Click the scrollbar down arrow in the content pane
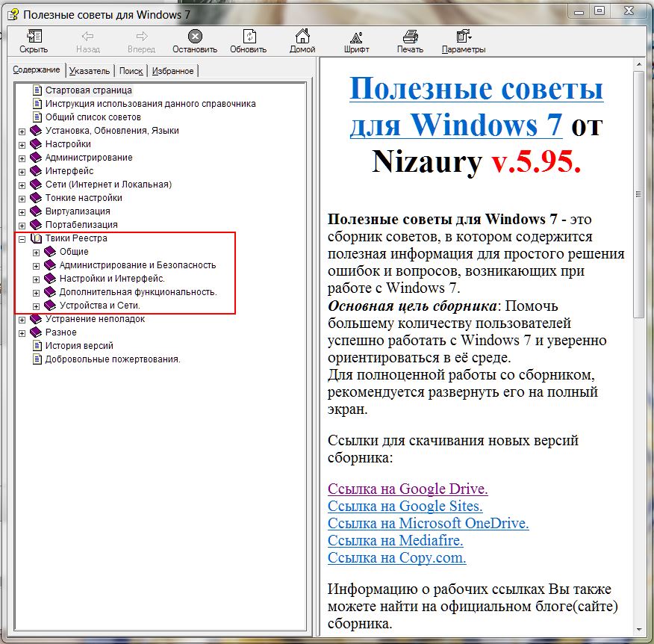 point(638,631)
